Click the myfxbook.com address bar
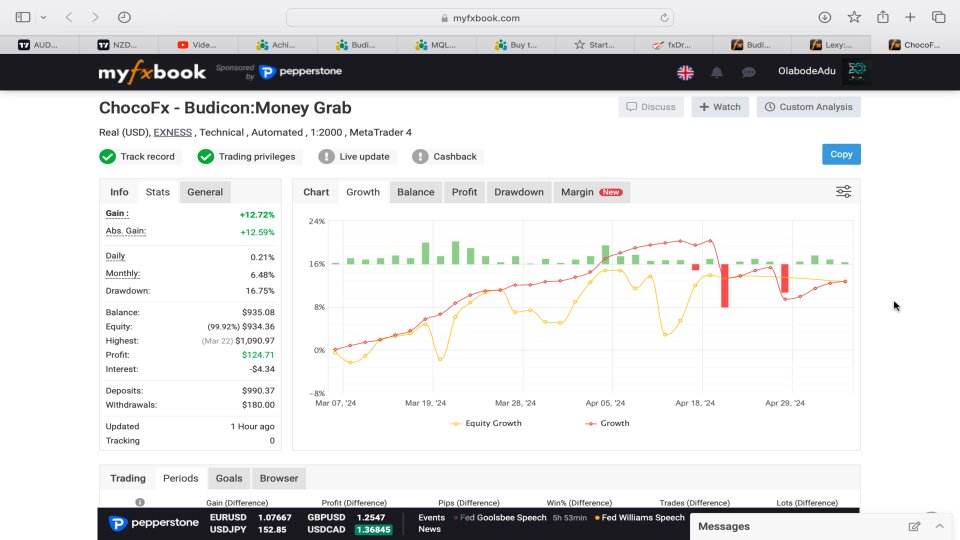This screenshot has width=960, height=540. [x=479, y=18]
